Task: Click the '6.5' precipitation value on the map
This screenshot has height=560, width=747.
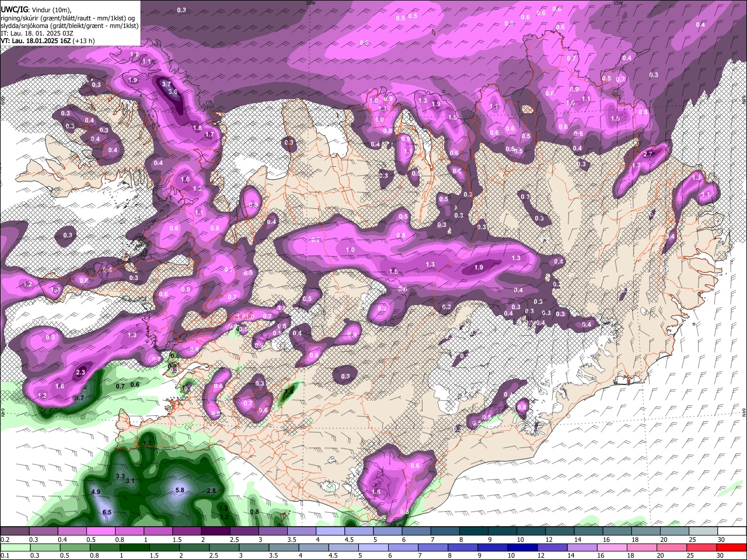Action: click(107, 512)
